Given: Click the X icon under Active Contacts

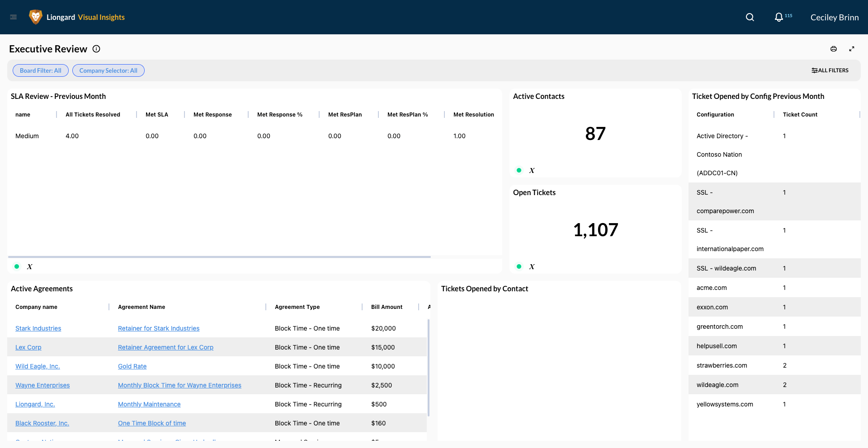Looking at the screenshot, I should coord(532,170).
